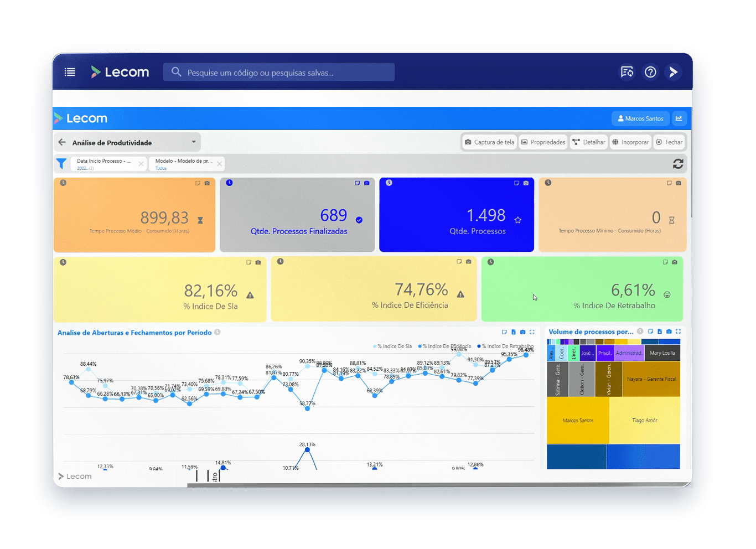Viewport: 756px width, 549px height.
Task: Click the chart icon beside Marcos Santos
Action: pos(679,118)
